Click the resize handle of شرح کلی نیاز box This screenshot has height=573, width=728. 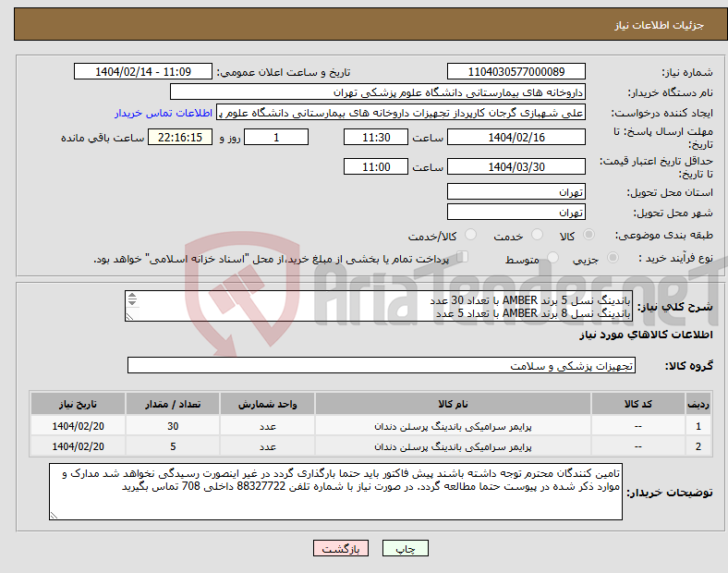(x=129, y=316)
